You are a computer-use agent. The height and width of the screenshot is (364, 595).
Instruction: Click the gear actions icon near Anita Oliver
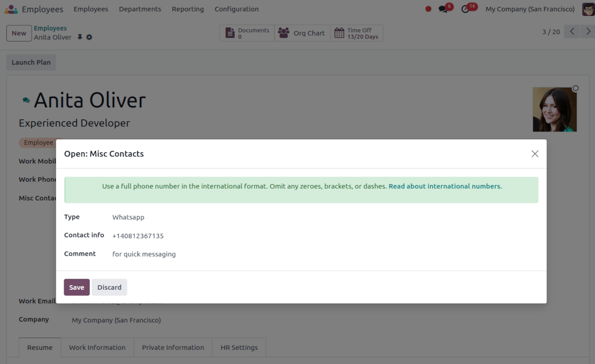(89, 37)
